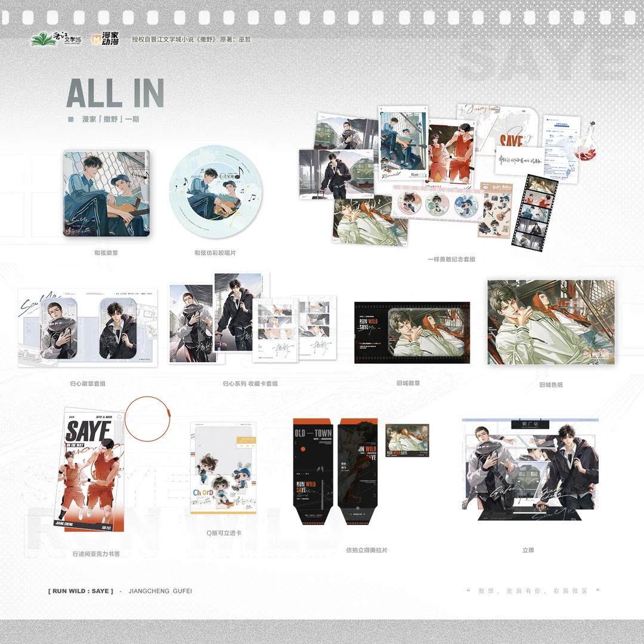644x644 pixels.
Task: Select the 旧城徽章 black-framed badge image
Action: (412, 332)
